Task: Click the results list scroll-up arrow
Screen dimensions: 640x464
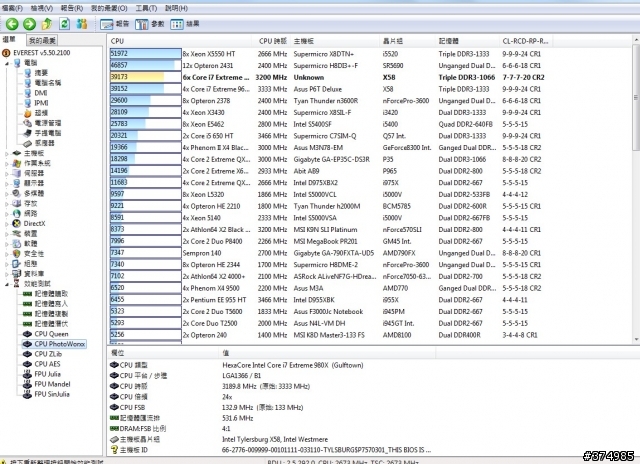Action: (x=636, y=40)
